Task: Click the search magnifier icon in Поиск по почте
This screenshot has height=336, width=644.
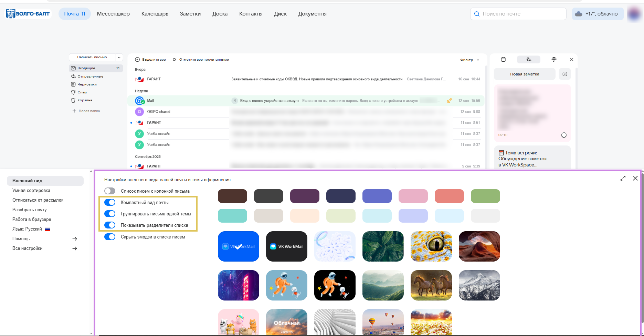Action: [x=477, y=14]
